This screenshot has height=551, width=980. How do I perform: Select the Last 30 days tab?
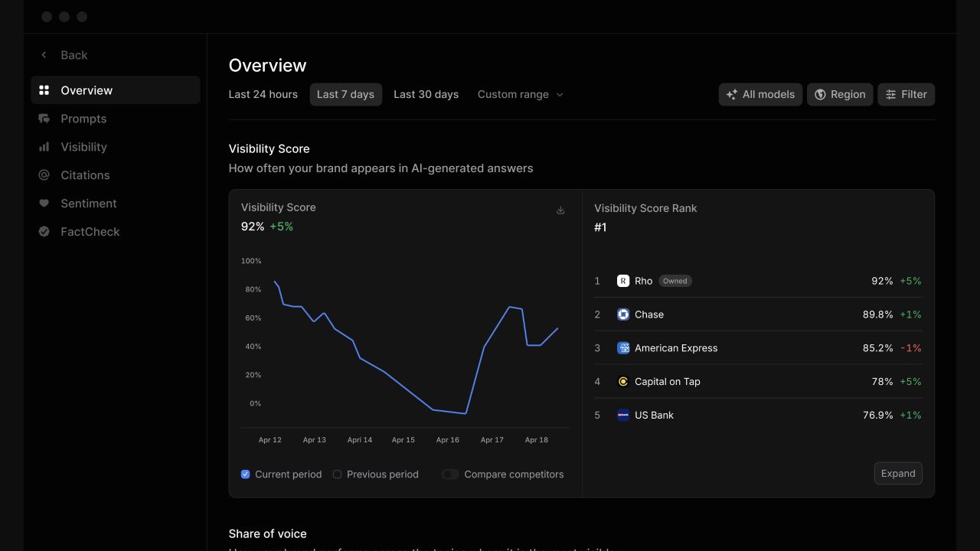pyautogui.click(x=426, y=95)
